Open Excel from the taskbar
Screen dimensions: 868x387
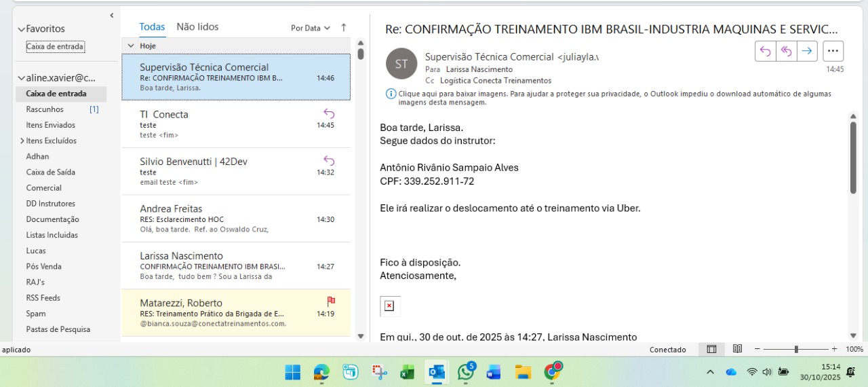click(408, 372)
